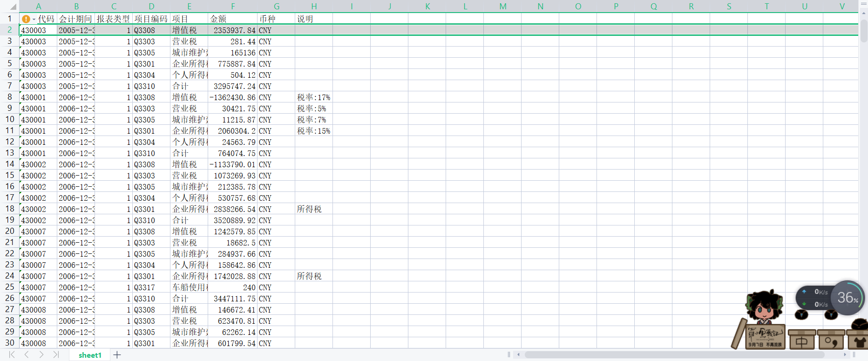Click amount cell 146672.41
The image size is (868, 361).
click(233, 310)
